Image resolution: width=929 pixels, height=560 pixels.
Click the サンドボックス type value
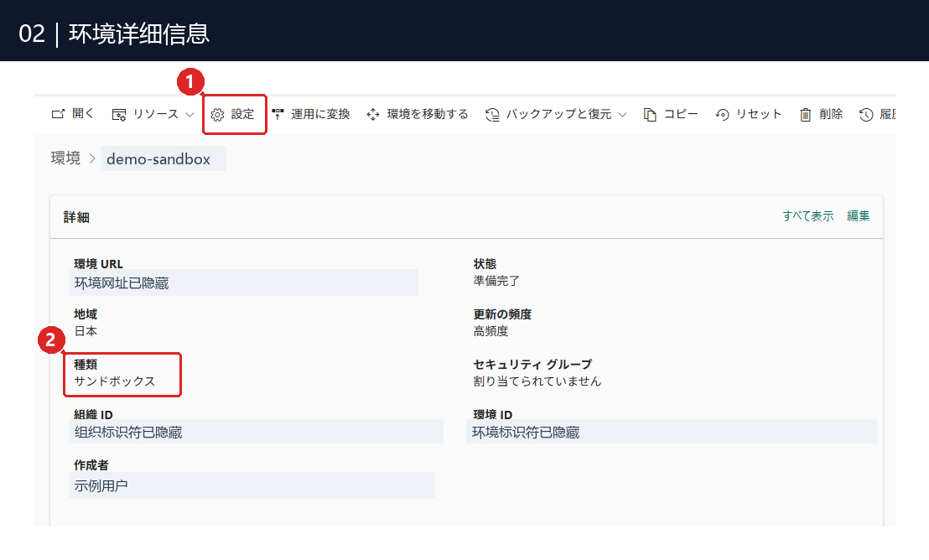(114, 381)
